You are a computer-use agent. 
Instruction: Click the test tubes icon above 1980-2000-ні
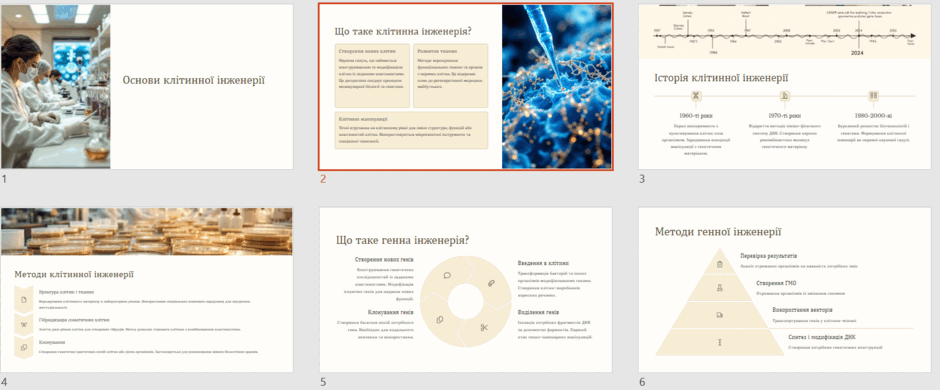[x=873, y=96]
